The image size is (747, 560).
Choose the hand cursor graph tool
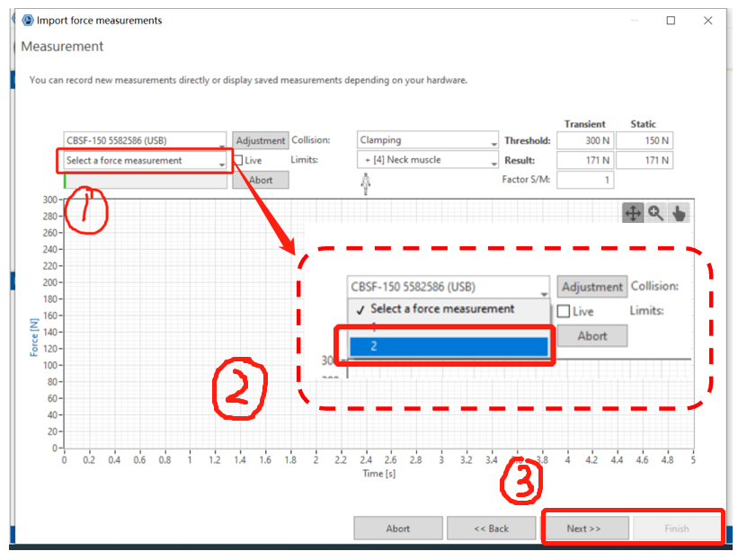[x=679, y=213]
